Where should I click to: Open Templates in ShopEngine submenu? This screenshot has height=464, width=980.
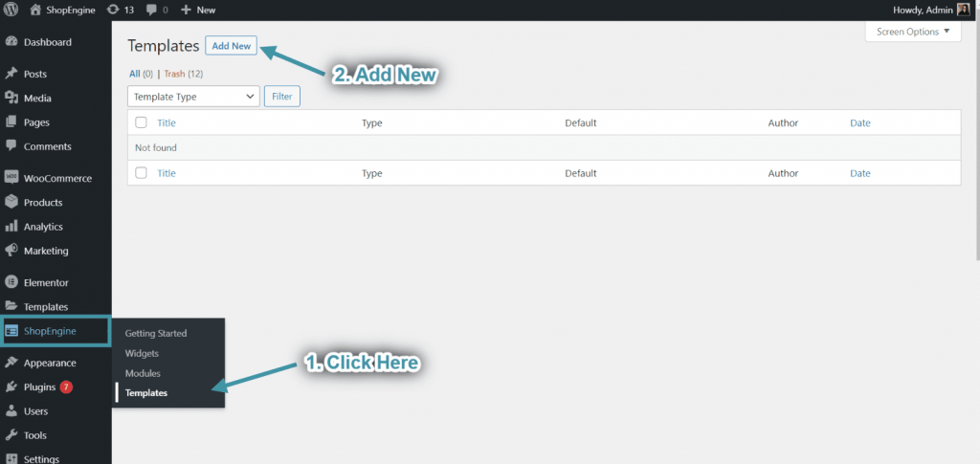pos(146,393)
